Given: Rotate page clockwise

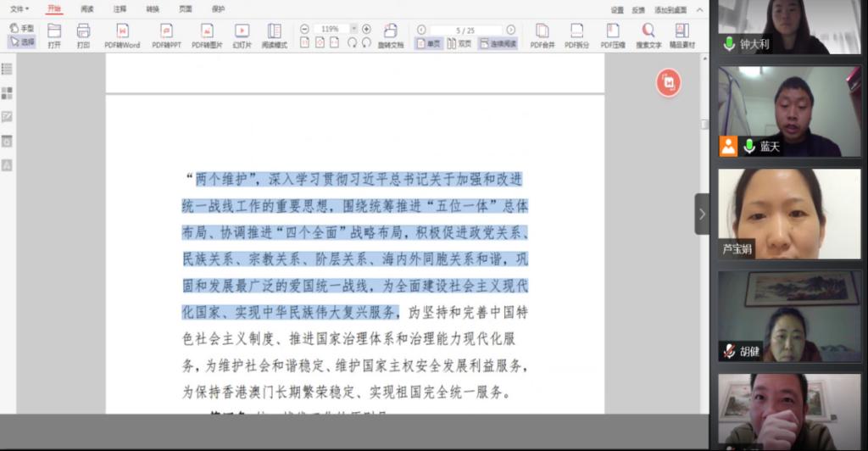Looking at the screenshot, I should point(366,42).
